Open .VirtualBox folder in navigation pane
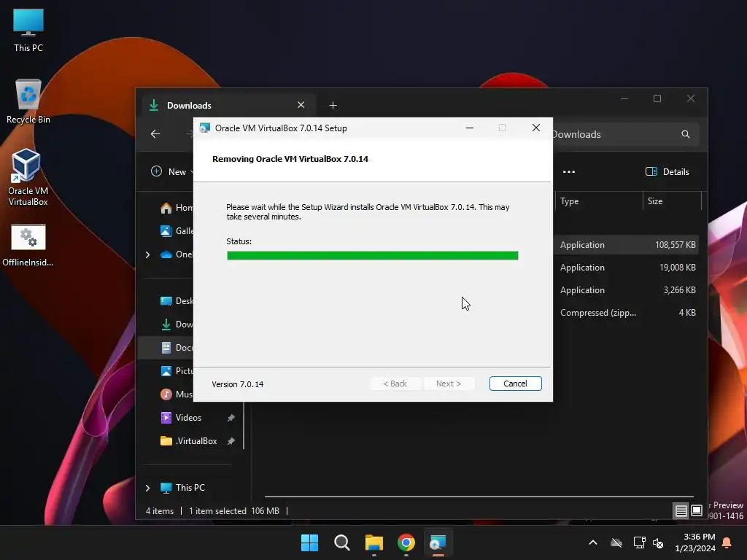The image size is (747, 560). (x=189, y=441)
